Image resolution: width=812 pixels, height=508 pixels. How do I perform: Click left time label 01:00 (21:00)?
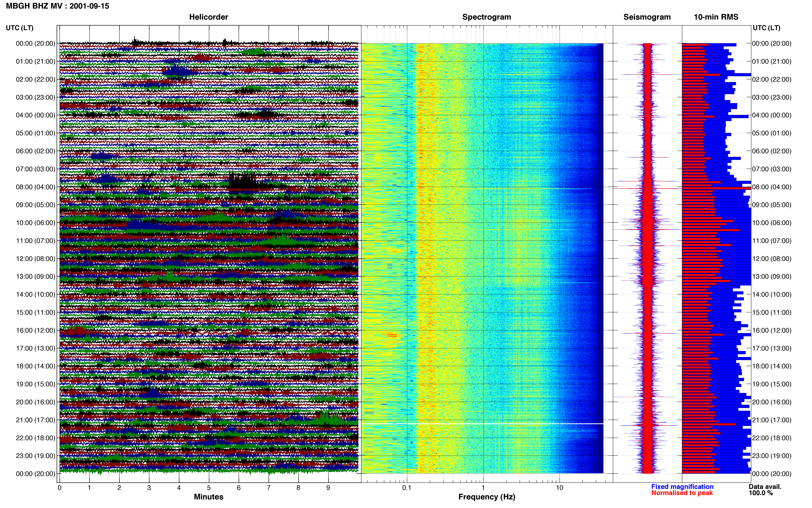(36, 61)
